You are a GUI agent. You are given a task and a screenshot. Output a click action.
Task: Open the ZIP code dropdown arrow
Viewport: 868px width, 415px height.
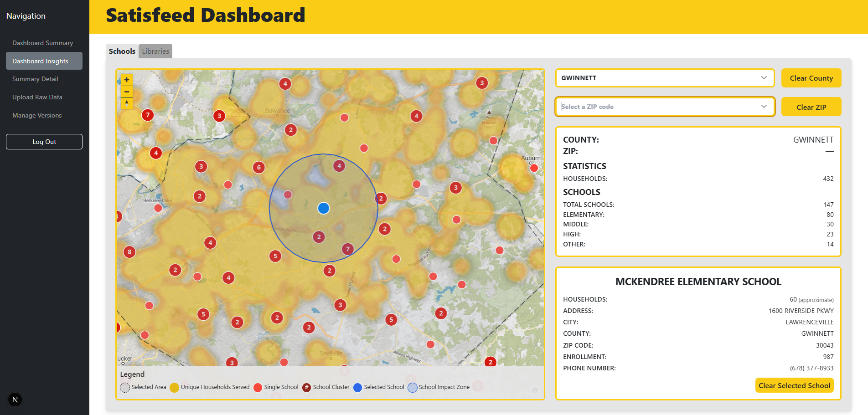(x=764, y=107)
